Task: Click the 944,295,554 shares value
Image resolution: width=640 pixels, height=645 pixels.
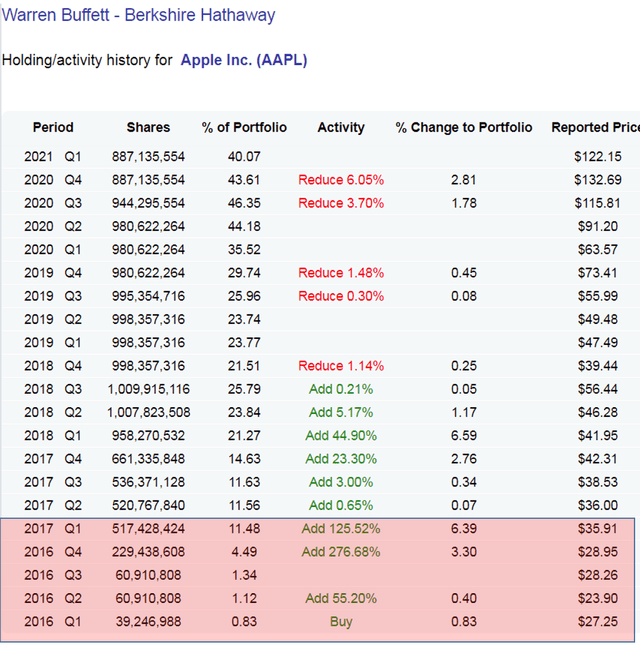Action: pyautogui.click(x=148, y=203)
